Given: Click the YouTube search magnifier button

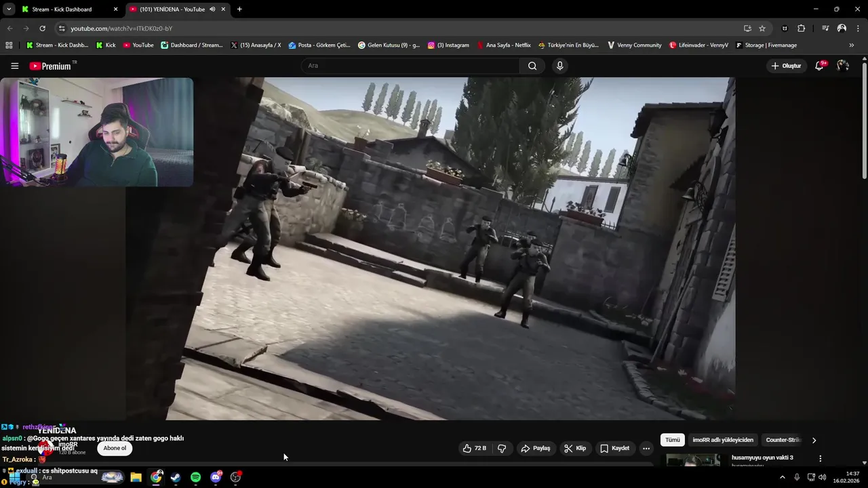Looking at the screenshot, I should 532,66.
